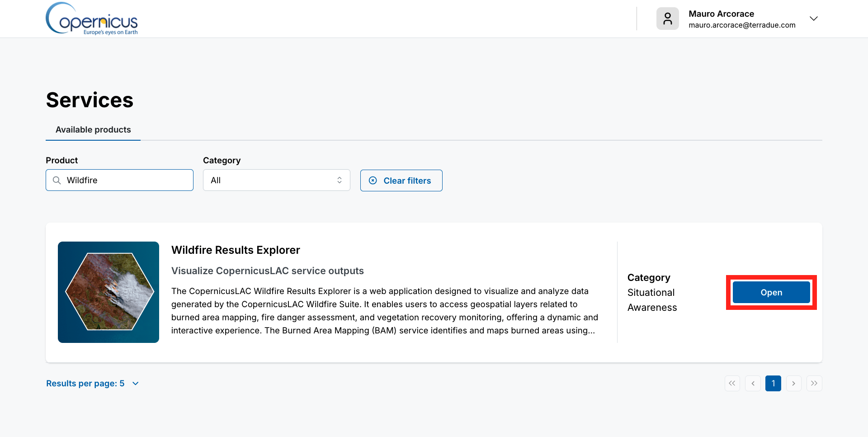Image resolution: width=868 pixels, height=437 pixels.
Task: Expand the Results per page selector
Action: click(92, 384)
